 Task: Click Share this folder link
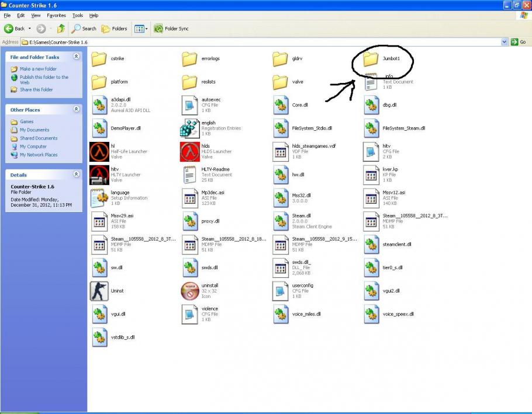[36, 90]
